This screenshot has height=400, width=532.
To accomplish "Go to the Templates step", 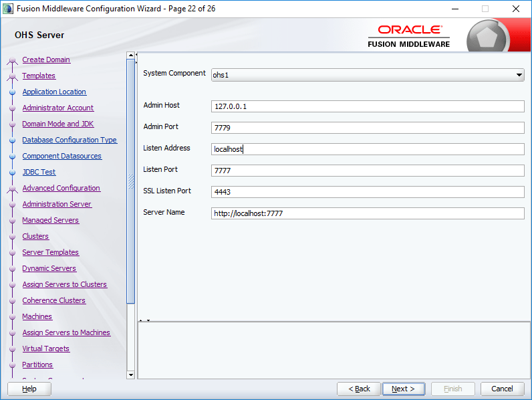I will [39, 76].
